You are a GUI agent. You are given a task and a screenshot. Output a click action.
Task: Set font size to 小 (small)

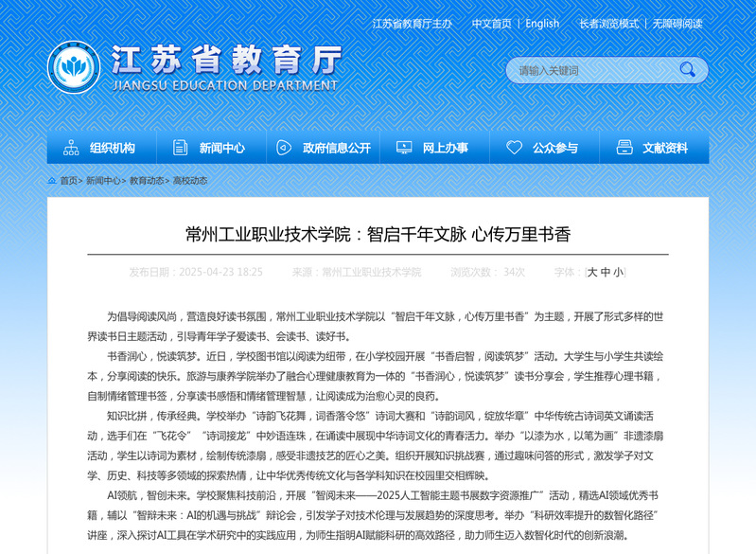pyautogui.click(x=618, y=272)
